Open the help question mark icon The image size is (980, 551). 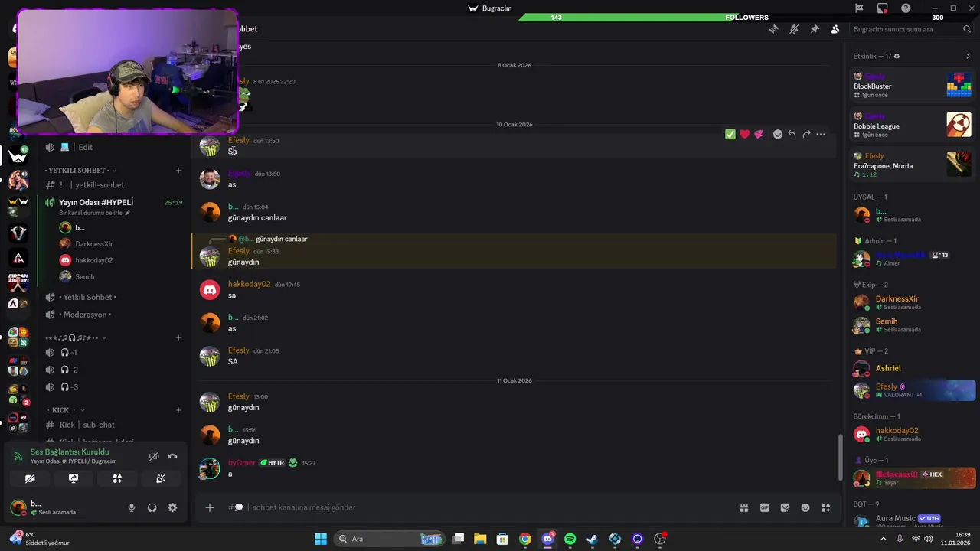[x=906, y=8]
